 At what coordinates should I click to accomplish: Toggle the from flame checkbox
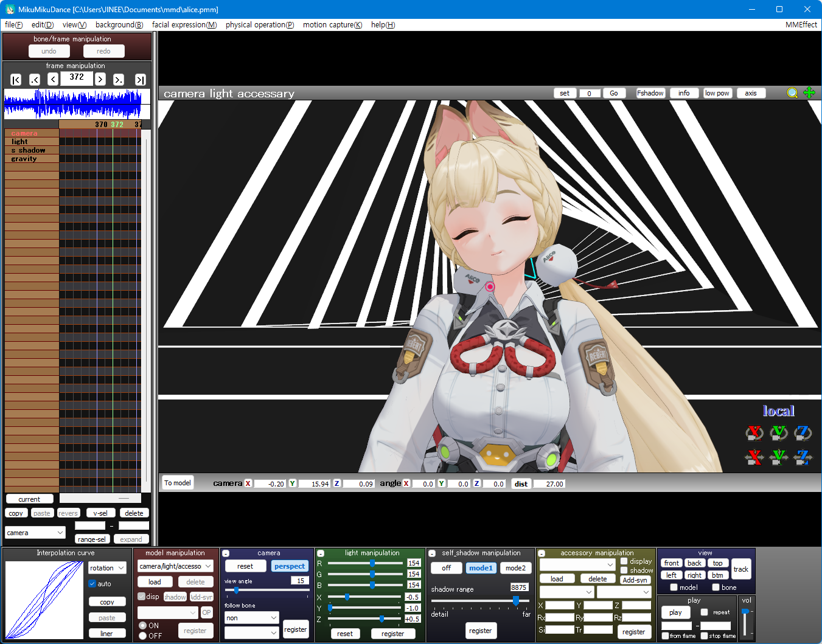point(665,635)
